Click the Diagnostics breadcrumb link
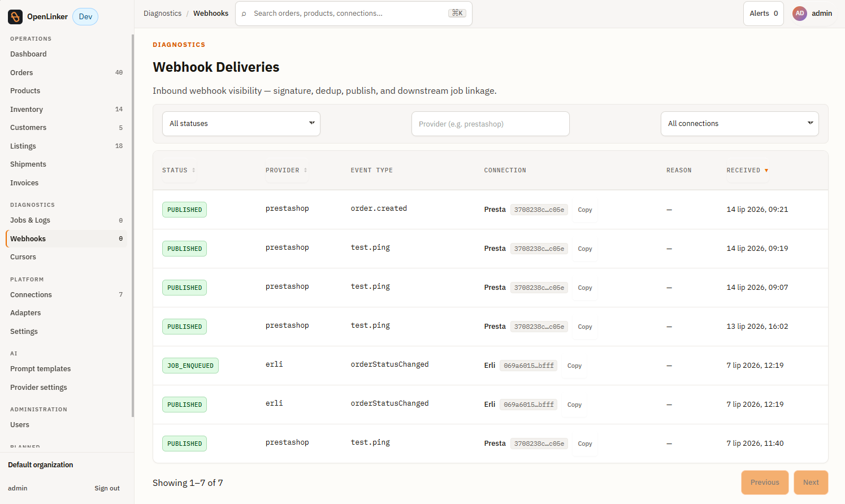This screenshot has width=845, height=504. click(163, 14)
